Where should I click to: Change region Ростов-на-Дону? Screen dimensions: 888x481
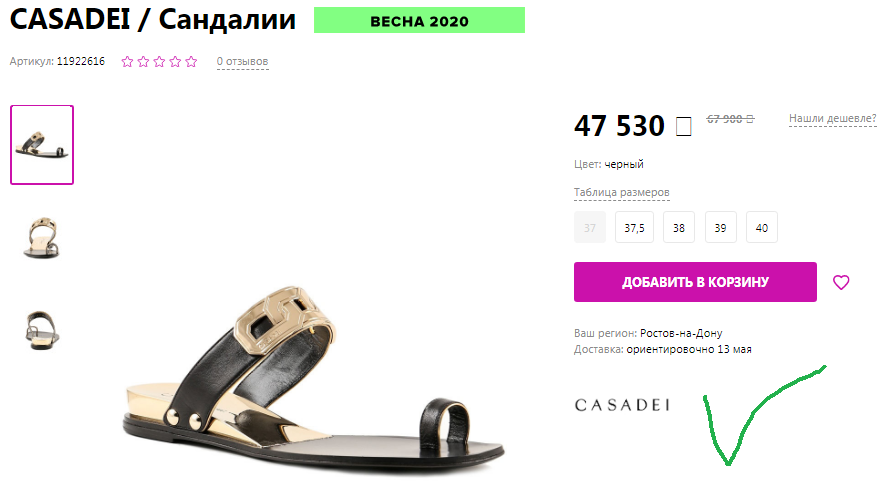coord(681,333)
